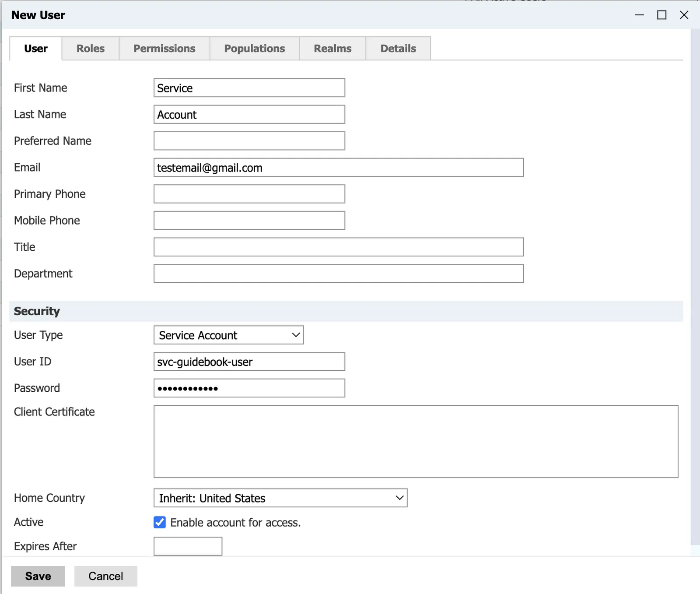The height and width of the screenshot is (594, 700).
Task: Click the Email input field
Action: coord(339,168)
